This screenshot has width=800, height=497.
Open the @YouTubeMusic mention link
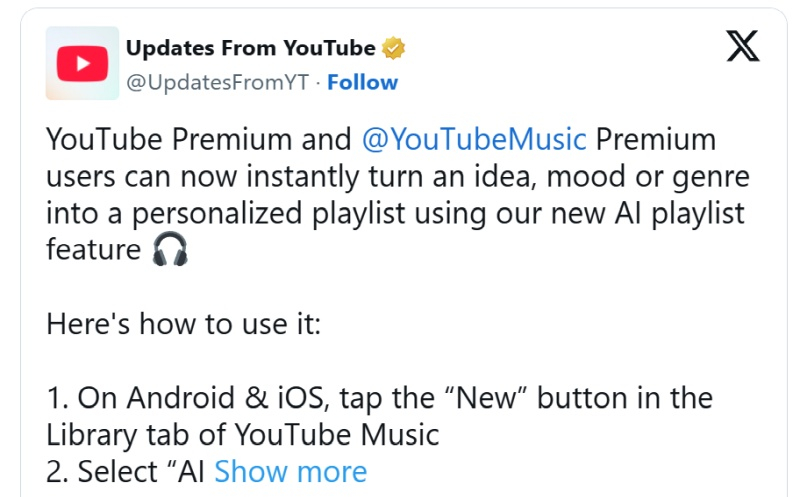[473, 139]
